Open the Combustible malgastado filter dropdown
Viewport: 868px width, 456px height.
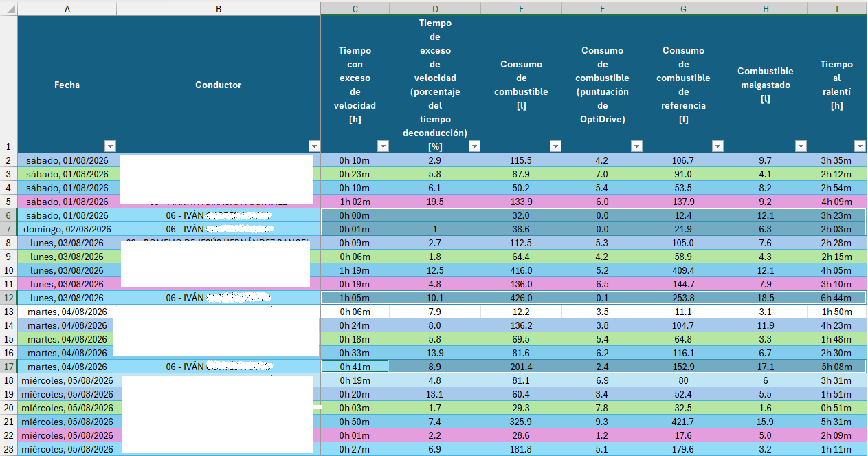coord(800,146)
